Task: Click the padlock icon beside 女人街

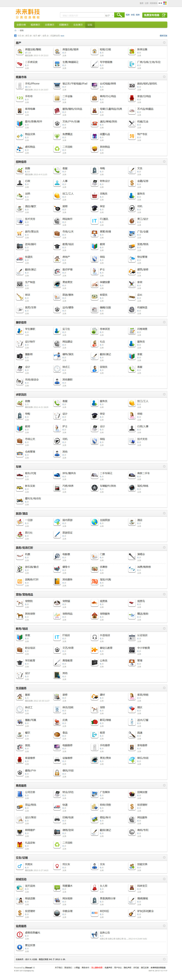Action: pos(94,888)
